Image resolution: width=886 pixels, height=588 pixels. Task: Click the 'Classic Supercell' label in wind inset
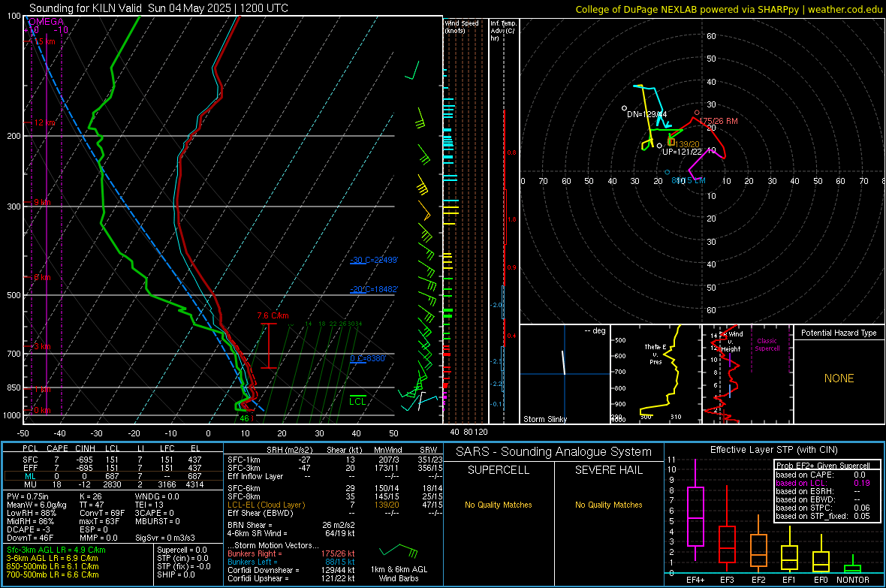coord(767,345)
